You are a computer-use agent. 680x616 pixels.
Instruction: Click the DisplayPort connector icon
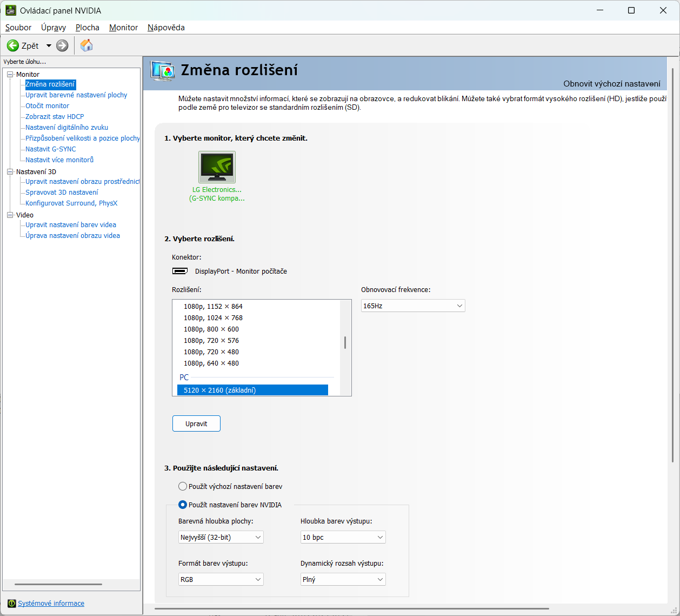click(180, 271)
